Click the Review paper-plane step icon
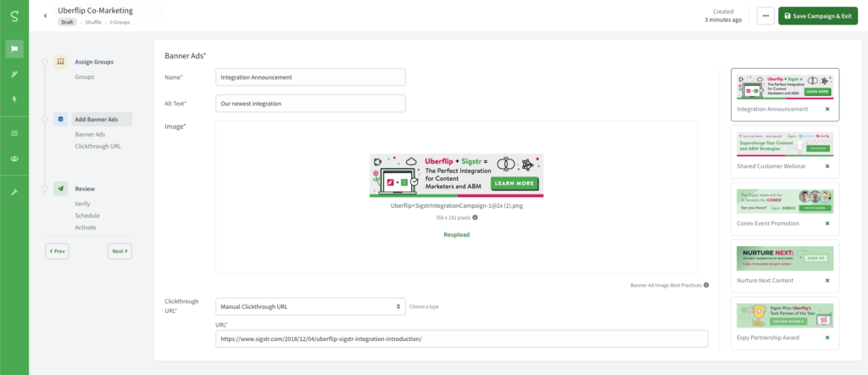This screenshot has width=868, height=375. 60,188
